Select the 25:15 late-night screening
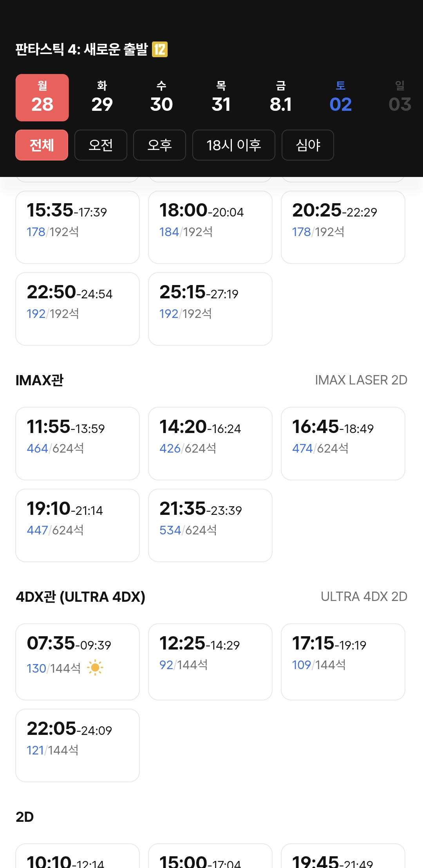423x868 pixels. pos(210,309)
